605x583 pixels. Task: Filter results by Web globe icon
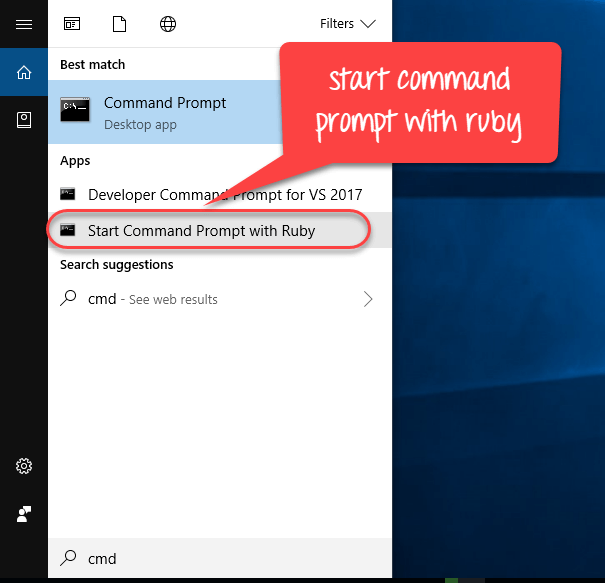[x=168, y=23]
